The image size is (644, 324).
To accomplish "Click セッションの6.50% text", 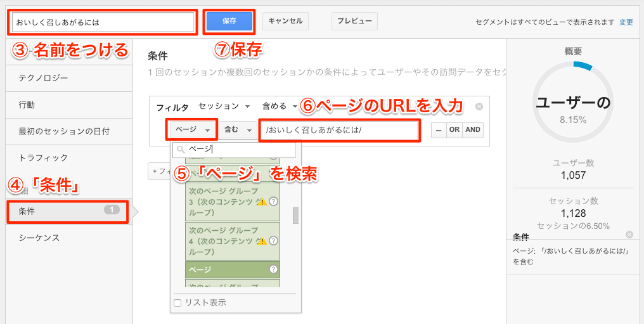I will pyautogui.click(x=574, y=226).
